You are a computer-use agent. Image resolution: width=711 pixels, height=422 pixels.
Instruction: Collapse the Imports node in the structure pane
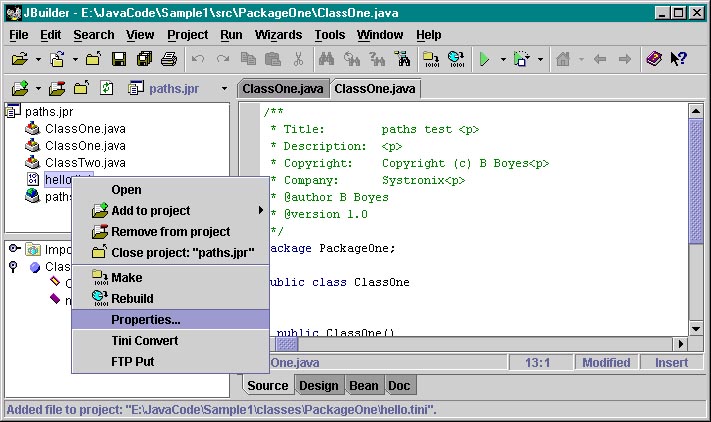14,249
